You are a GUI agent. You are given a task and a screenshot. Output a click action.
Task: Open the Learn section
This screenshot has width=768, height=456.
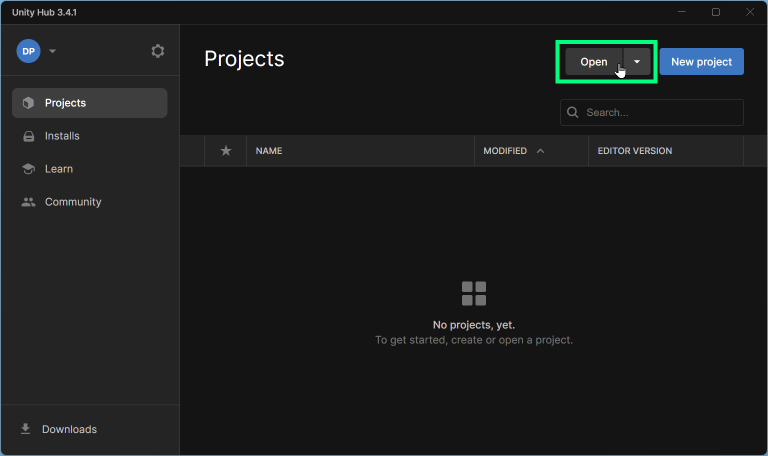[x=59, y=169]
